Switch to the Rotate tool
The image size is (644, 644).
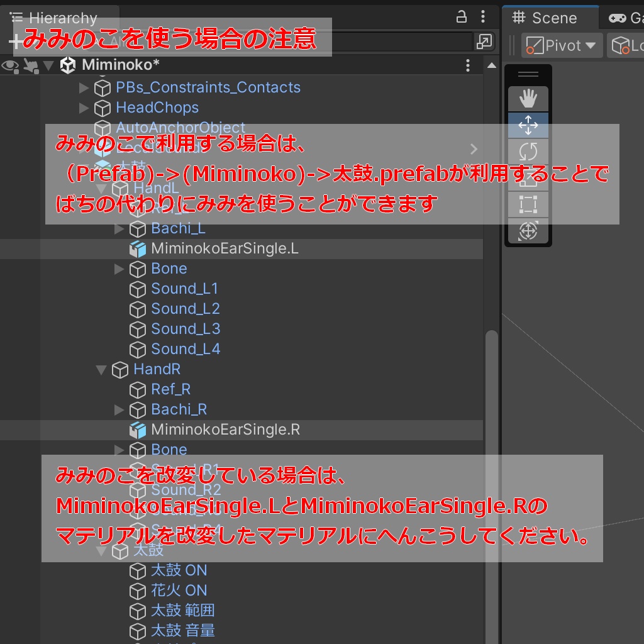pos(528,151)
